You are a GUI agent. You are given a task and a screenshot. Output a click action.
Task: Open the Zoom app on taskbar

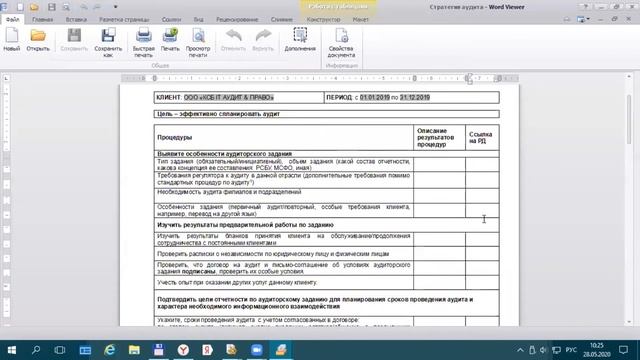[257, 350]
